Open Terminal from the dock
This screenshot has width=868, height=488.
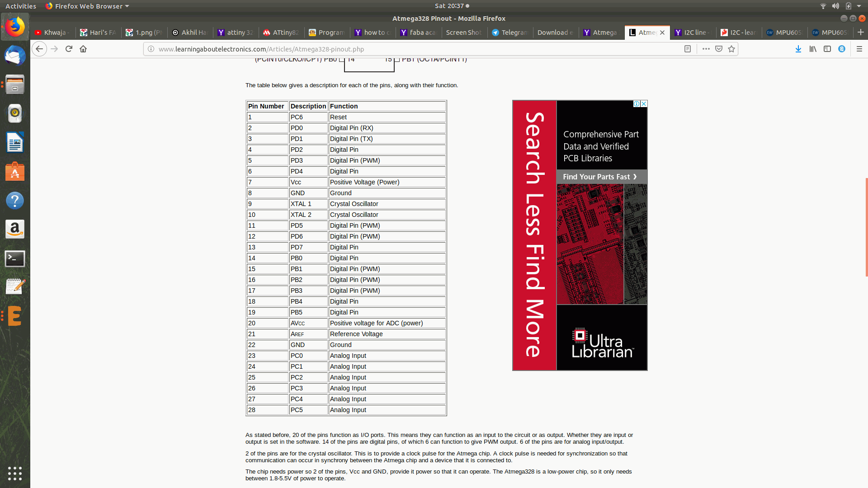[15, 258]
